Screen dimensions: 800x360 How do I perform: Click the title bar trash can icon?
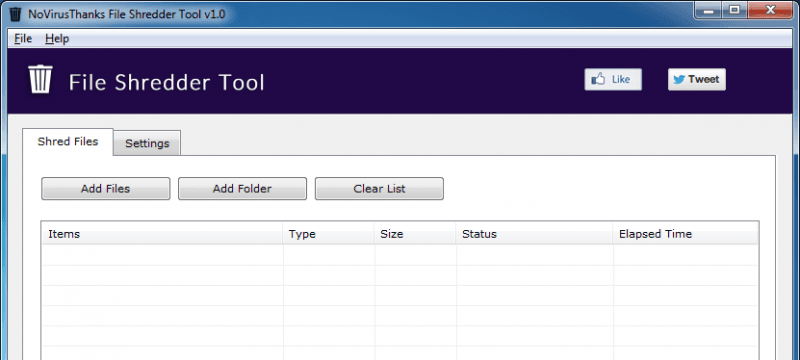point(16,14)
